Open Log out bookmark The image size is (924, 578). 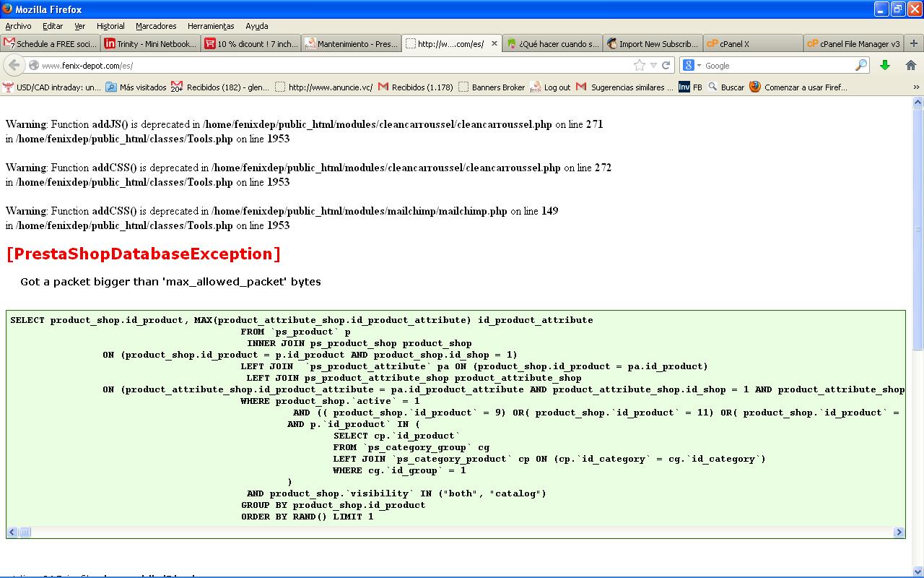click(x=550, y=87)
